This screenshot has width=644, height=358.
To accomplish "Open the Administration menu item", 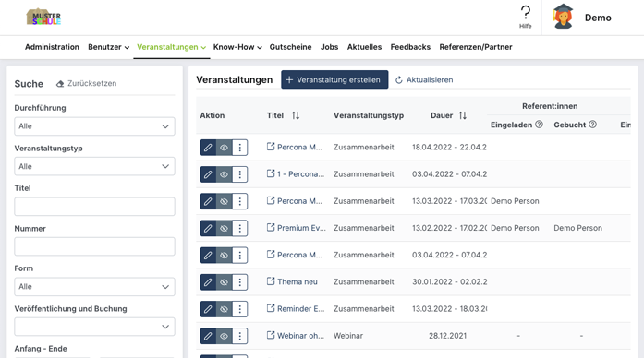I will 52,47.
